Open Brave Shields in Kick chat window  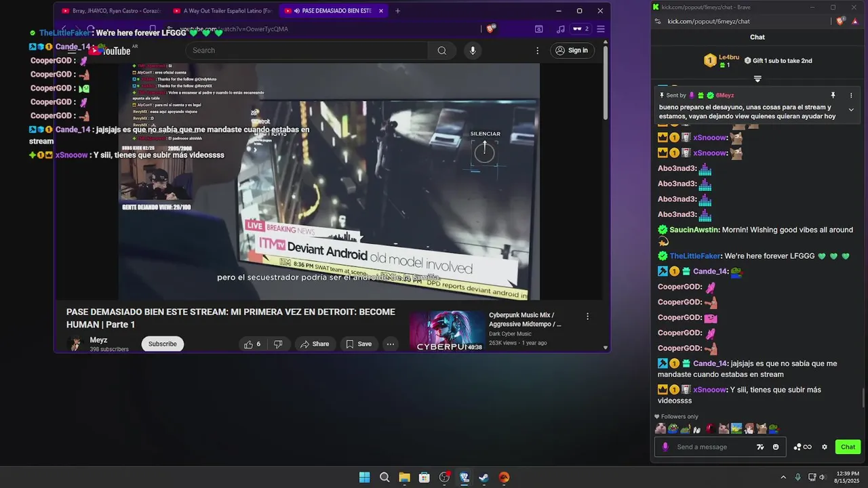pyautogui.click(x=840, y=21)
